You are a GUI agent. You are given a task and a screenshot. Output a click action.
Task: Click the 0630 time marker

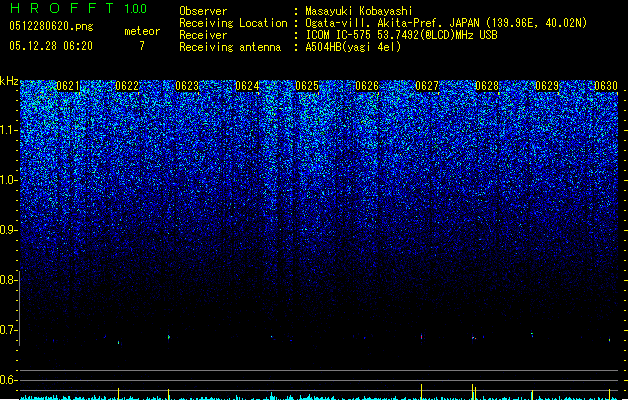click(606, 86)
